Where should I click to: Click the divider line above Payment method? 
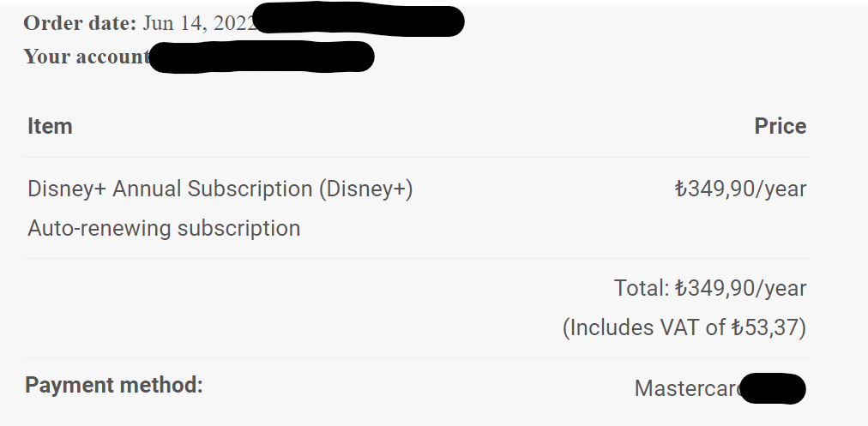pos(418,357)
